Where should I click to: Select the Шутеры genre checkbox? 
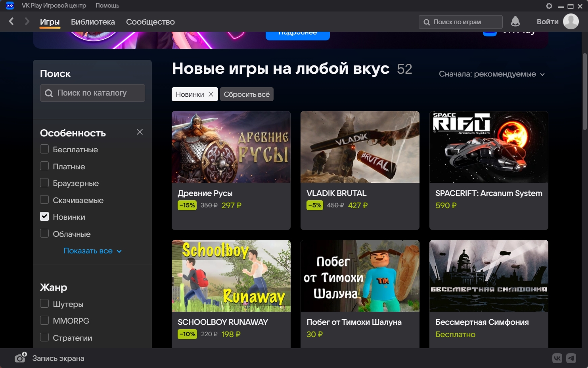point(44,304)
